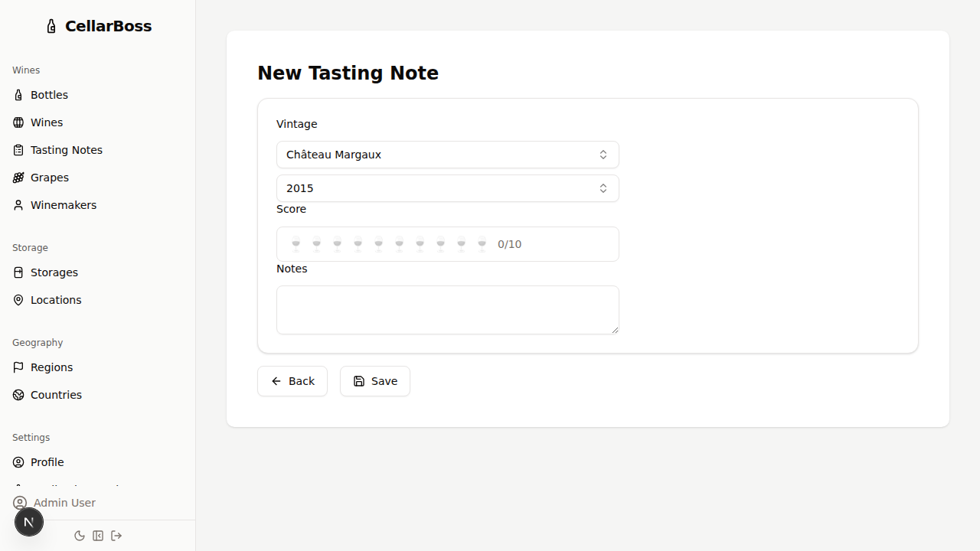Click the Countries globe icon
The height and width of the screenshot is (551, 980).
(x=18, y=395)
